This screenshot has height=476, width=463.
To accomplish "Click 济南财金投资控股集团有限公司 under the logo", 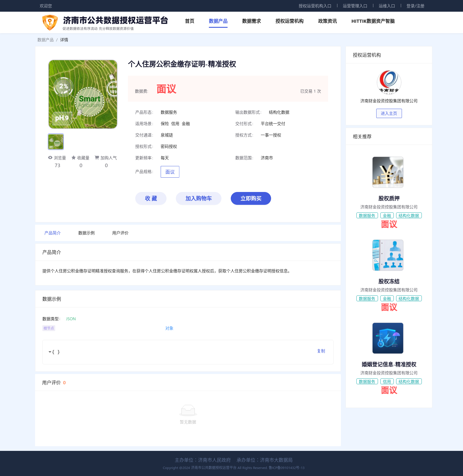I will tap(389, 101).
